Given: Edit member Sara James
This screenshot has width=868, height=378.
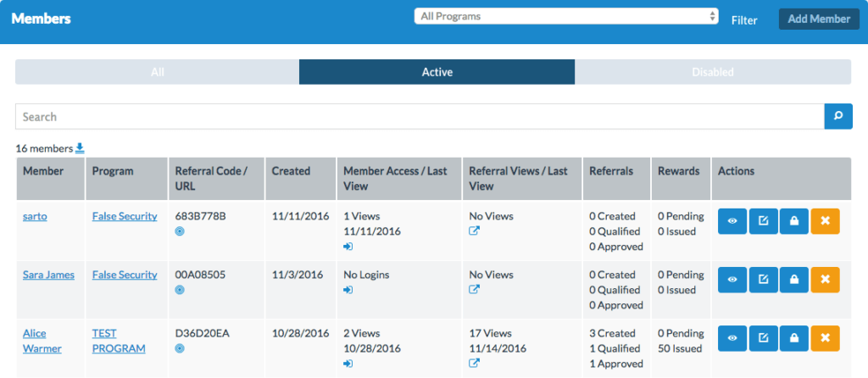Looking at the screenshot, I should click(764, 280).
